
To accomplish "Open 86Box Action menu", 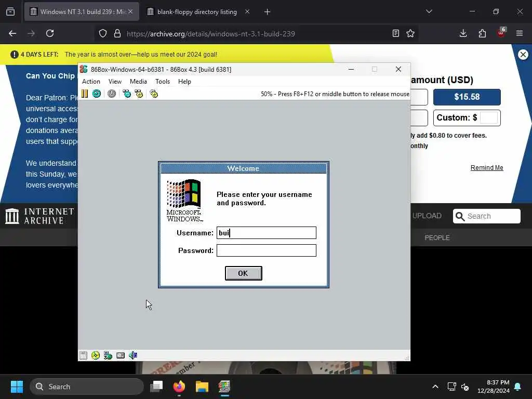I will pos(91,82).
